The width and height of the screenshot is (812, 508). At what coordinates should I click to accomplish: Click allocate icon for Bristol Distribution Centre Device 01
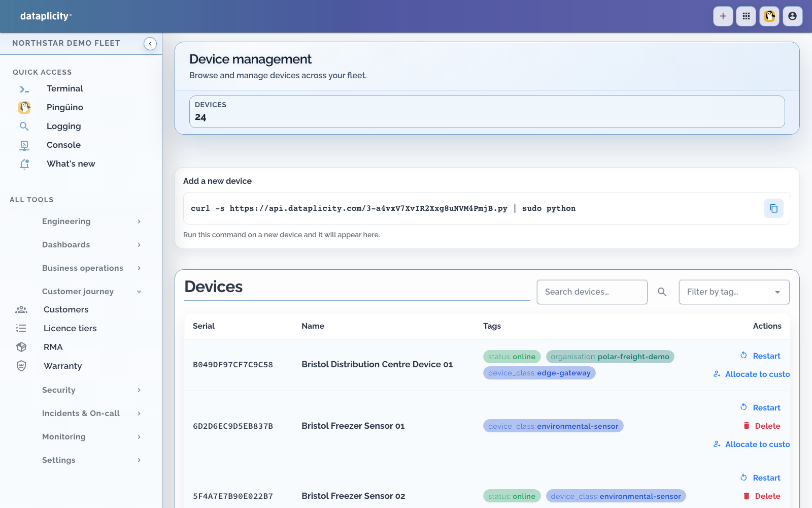[x=717, y=374]
